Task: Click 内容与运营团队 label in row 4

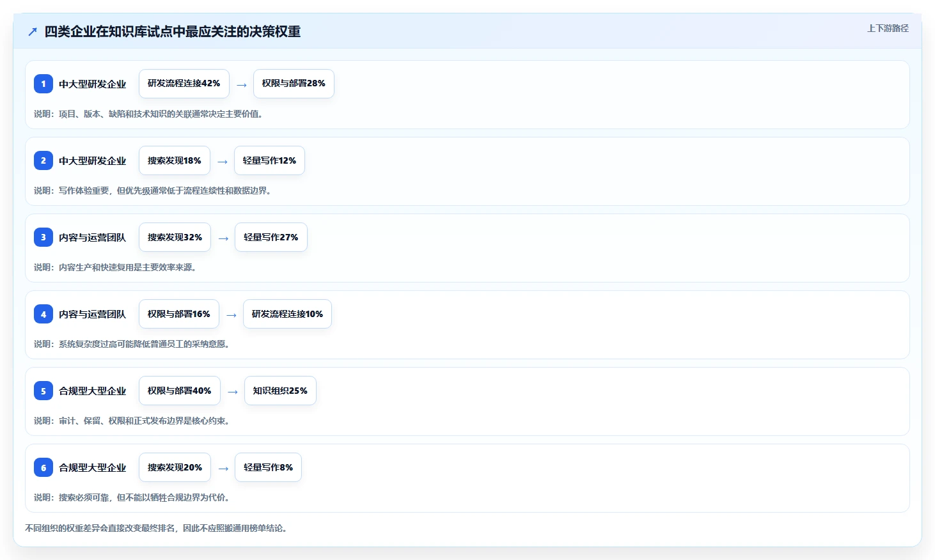Action: coord(93,314)
